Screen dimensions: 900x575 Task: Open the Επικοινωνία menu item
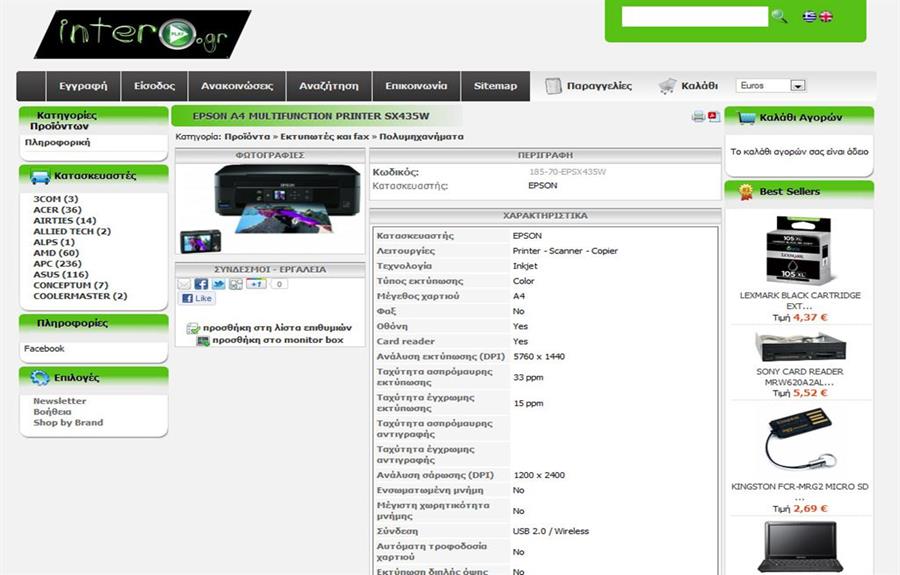[416, 86]
